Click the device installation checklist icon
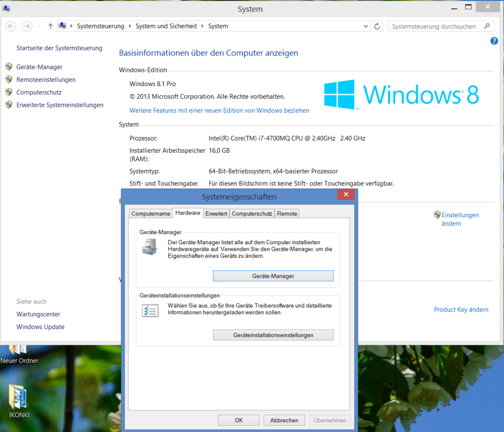 (150, 310)
